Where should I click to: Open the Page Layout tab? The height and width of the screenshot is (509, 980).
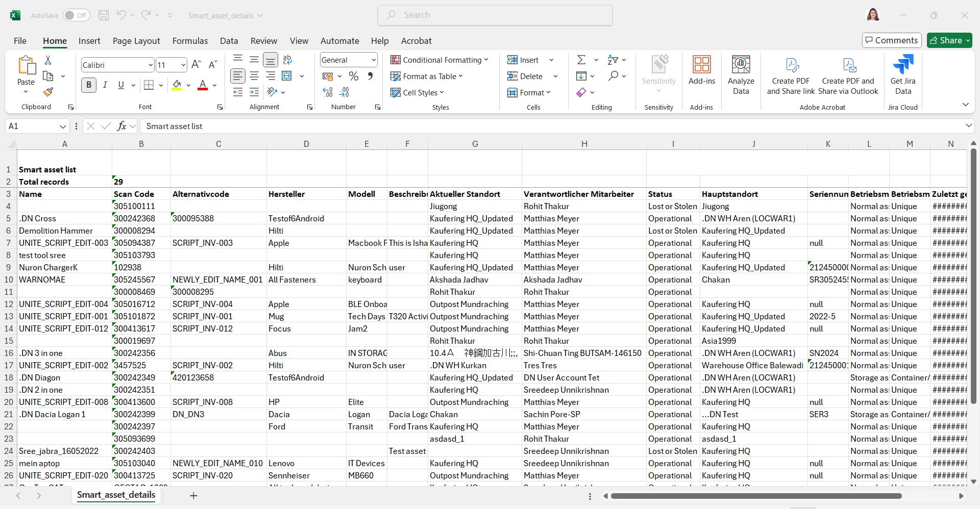[136, 41]
